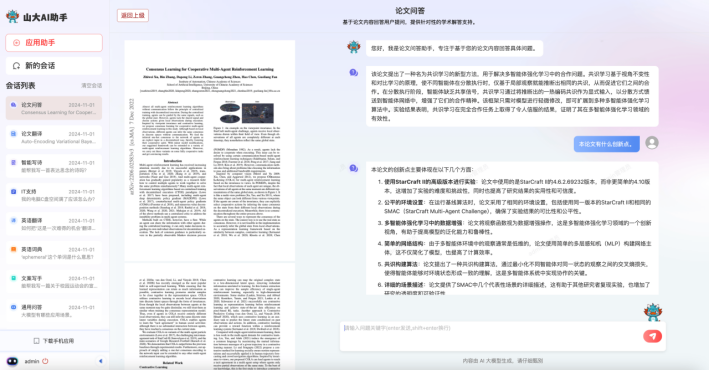The width and height of the screenshot is (709, 370).
Task: Click the admin avatar icon
Action: point(12,361)
